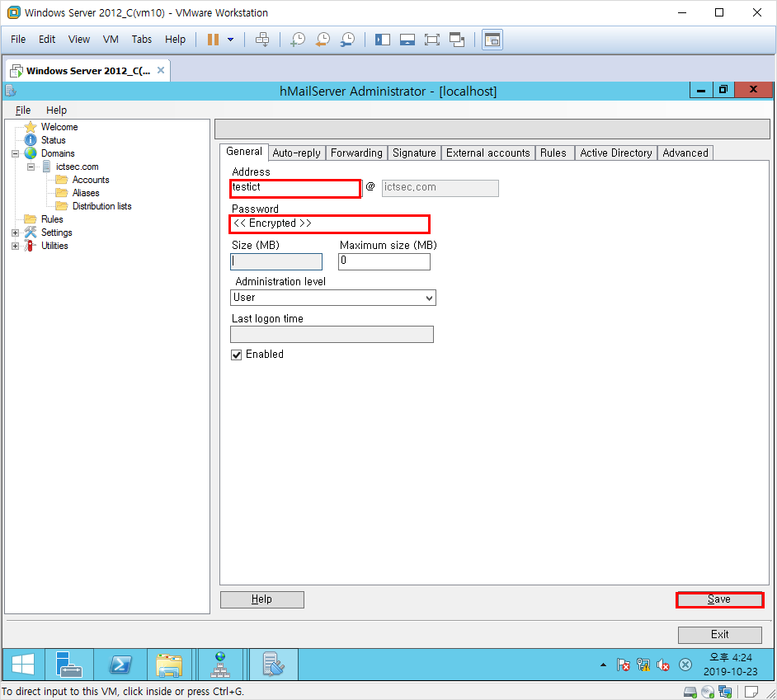
Task: Select the Domains globe icon
Action: (x=31, y=153)
